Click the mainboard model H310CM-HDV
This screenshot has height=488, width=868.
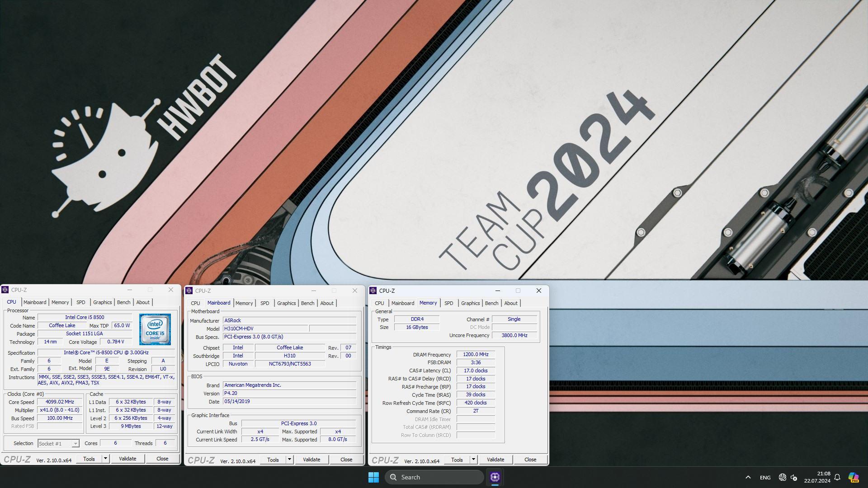click(x=265, y=328)
